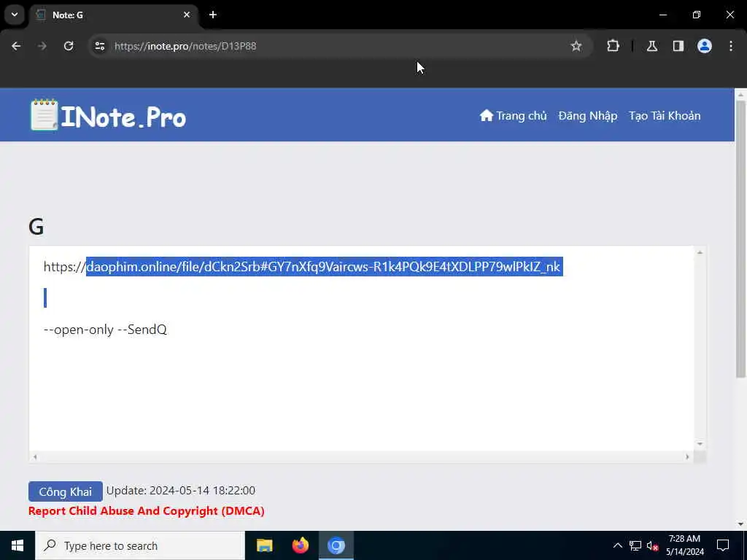Image resolution: width=747 pixels, height=560 pixels.
Task: Open the Windows Start menu
Action: click(18, 545)
